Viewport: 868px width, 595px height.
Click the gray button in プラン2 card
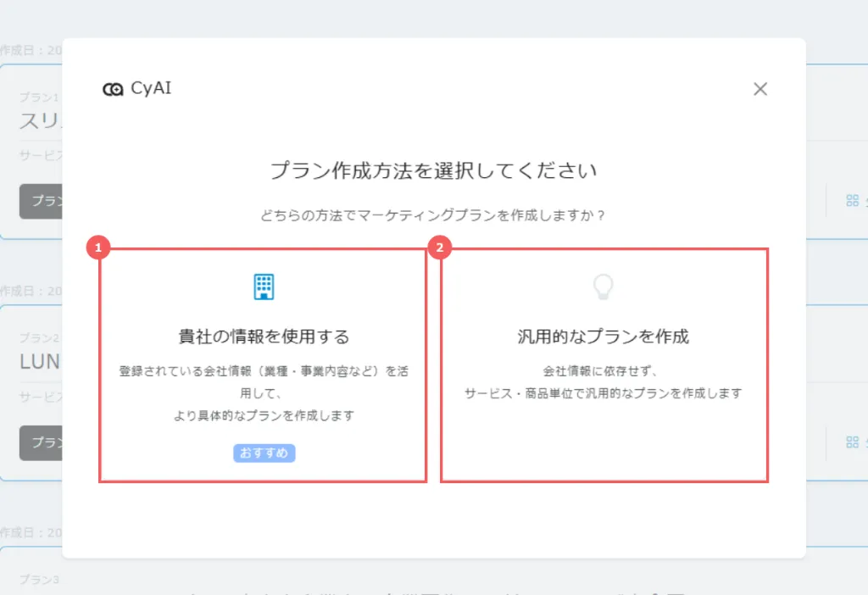[x=40, y=442]
